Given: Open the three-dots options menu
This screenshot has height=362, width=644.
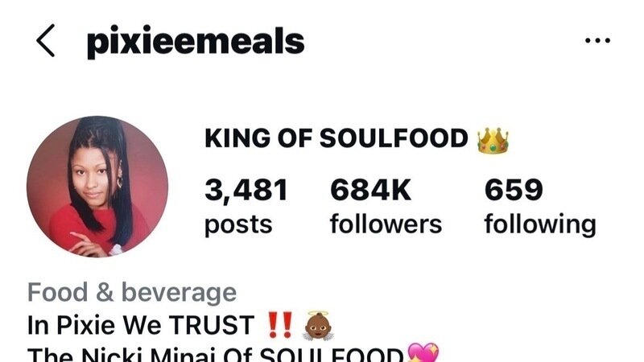Looking at the screenshot, I should (x=597, y=40).
